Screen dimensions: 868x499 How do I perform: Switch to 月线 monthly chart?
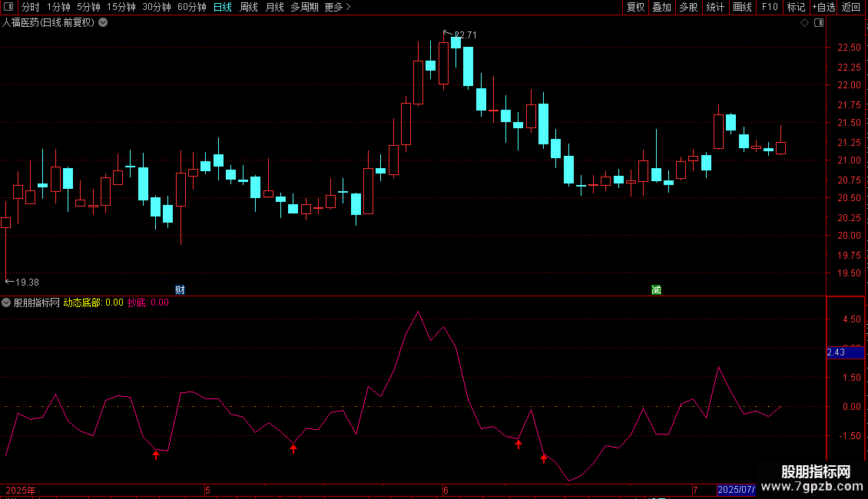(x=274, y=7)
